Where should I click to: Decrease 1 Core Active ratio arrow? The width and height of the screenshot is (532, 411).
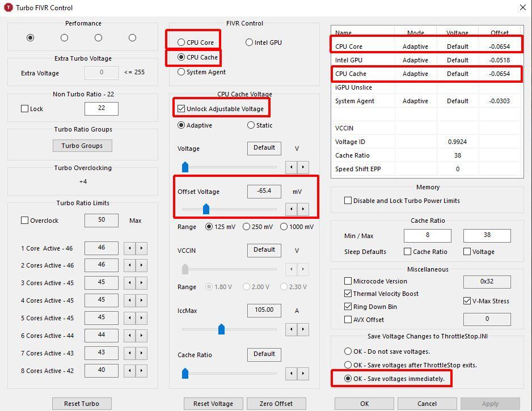(130, 248)
